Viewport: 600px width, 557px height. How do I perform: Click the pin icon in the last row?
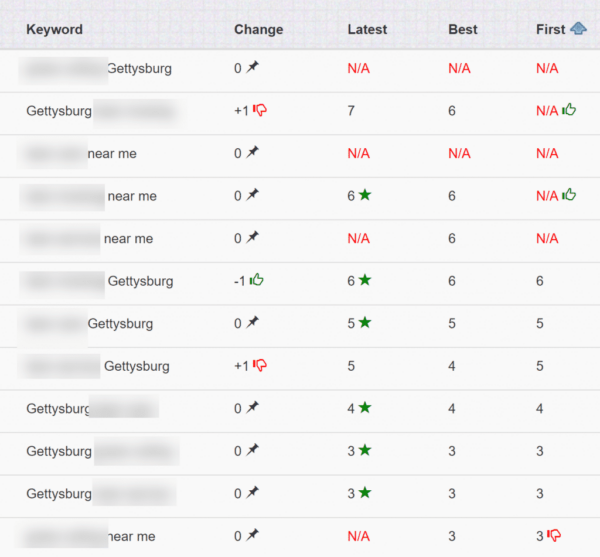point(253,535)
